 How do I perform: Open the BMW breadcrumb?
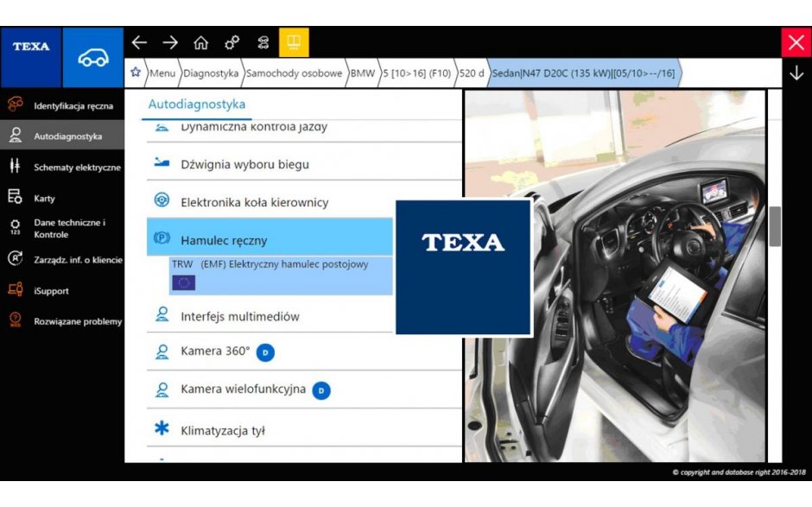point(363,73)
